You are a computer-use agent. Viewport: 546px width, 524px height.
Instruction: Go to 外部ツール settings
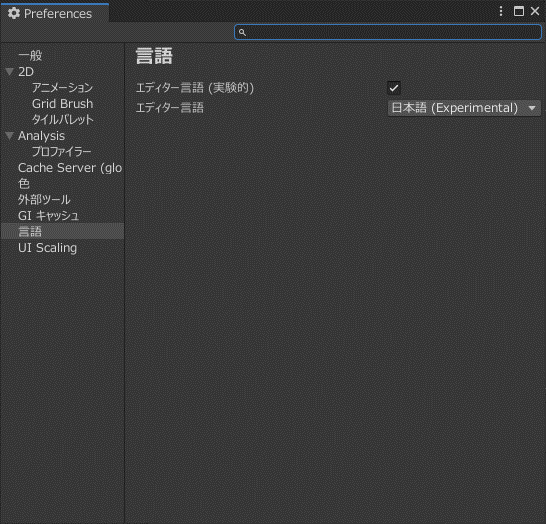coord(44,200)
